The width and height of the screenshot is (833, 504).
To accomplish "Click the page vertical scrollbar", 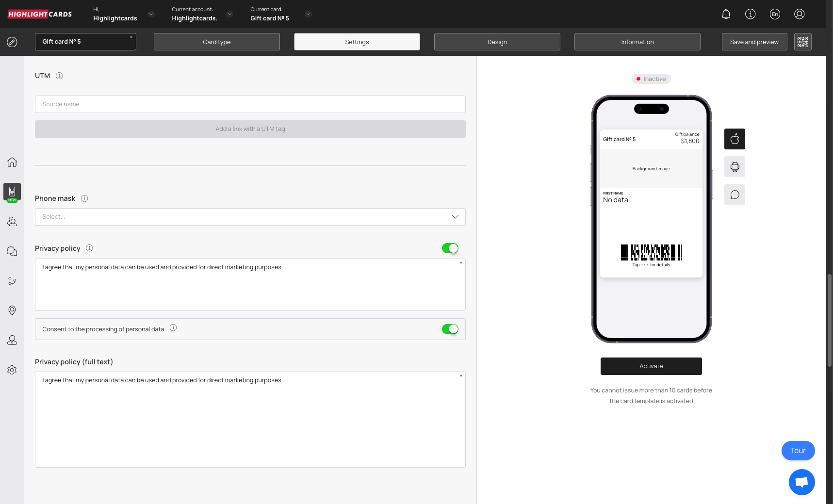I will coord(829,320).
